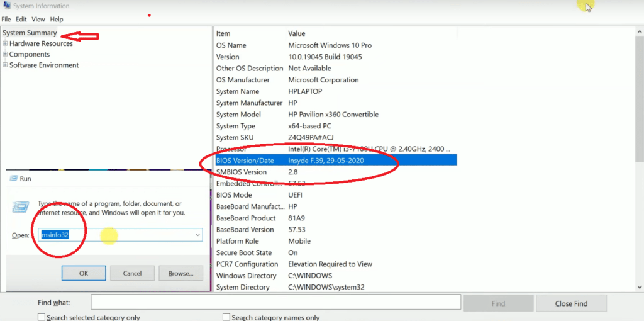Click OK in the Run dialog
The width and height of the screenshot is (644, 321).
coord(84,273)
